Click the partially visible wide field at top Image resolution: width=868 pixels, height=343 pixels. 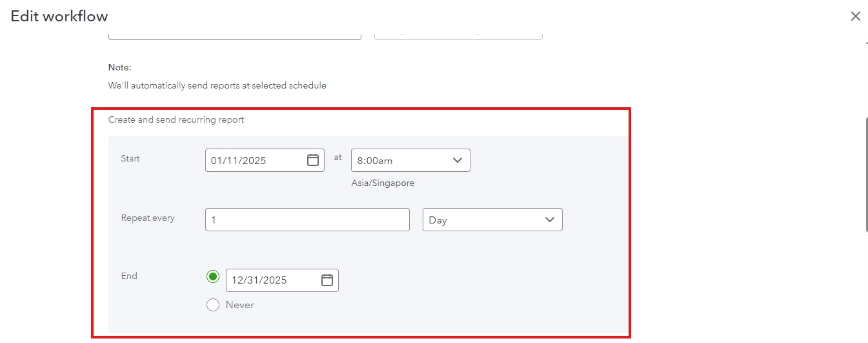point(235,34)
